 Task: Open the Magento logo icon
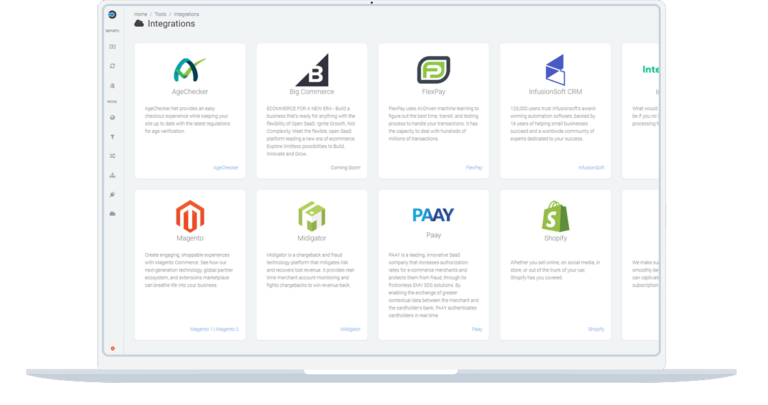pos(190,215)
